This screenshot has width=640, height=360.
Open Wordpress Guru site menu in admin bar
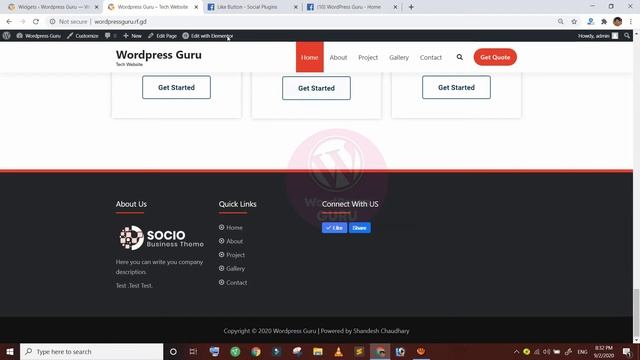(38, 36)
